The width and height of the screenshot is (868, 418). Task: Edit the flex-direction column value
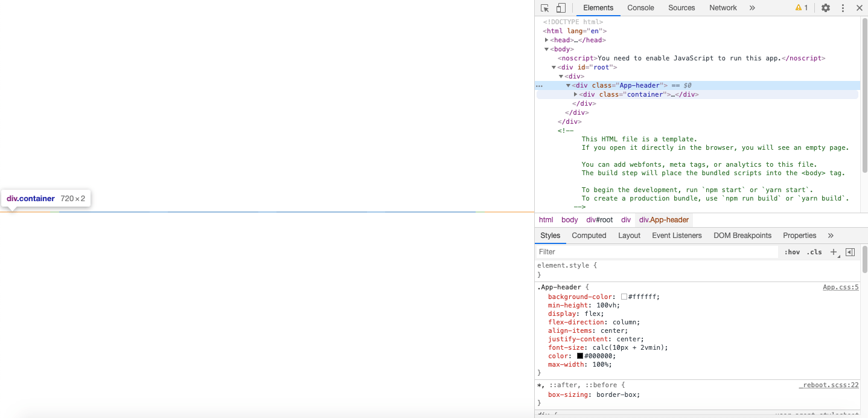[x=624, y=323]
